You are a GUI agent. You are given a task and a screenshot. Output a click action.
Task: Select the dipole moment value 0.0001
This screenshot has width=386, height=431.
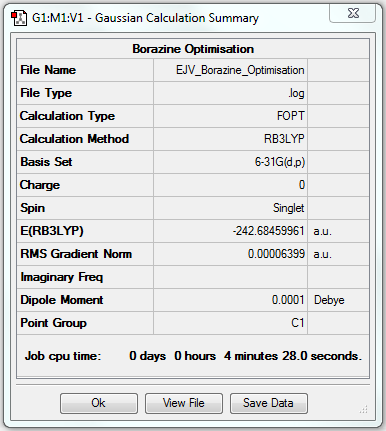pos(288,300)
